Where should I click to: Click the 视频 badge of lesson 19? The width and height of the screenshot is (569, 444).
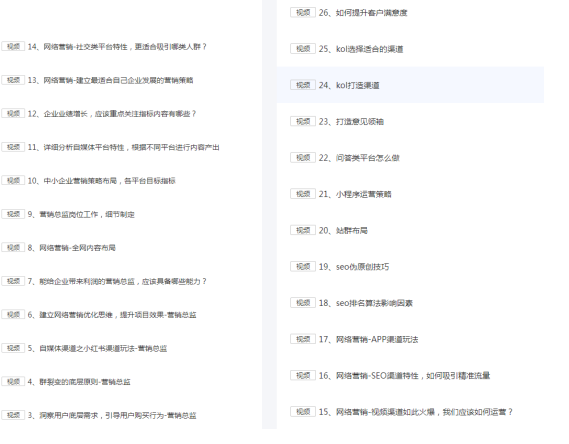pyautogui.click(x=303, y=266)
